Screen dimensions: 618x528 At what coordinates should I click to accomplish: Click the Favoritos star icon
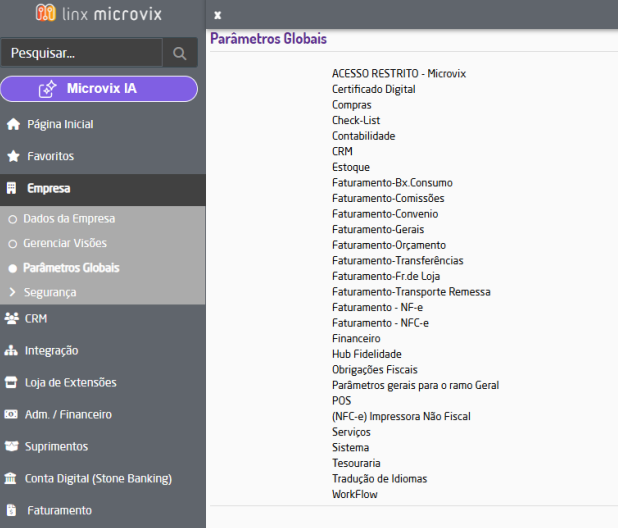pos(13,157)
